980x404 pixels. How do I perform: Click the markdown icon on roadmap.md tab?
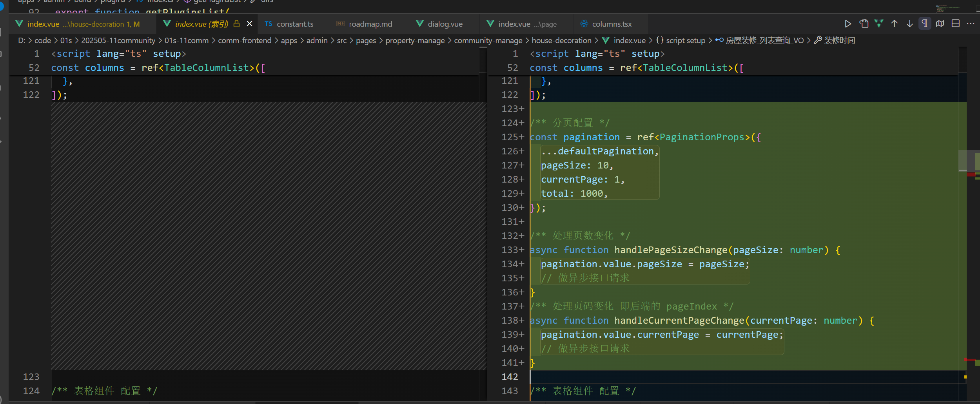click(341, 24)
